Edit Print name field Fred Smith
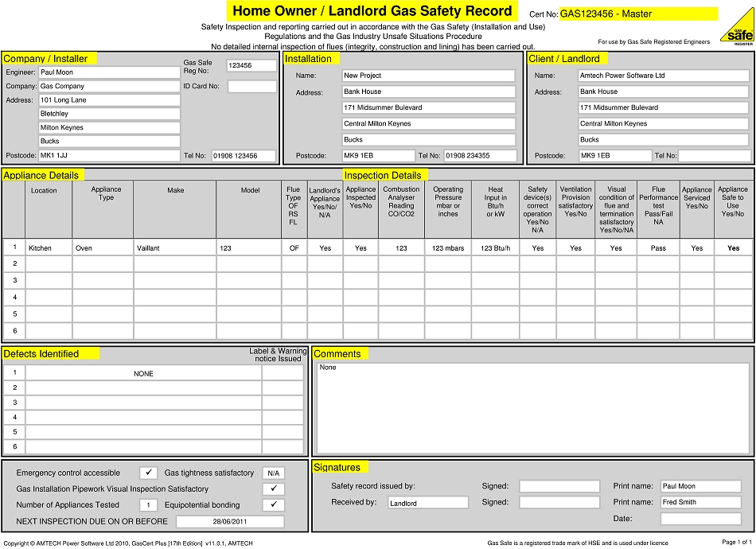 point(700,502)
